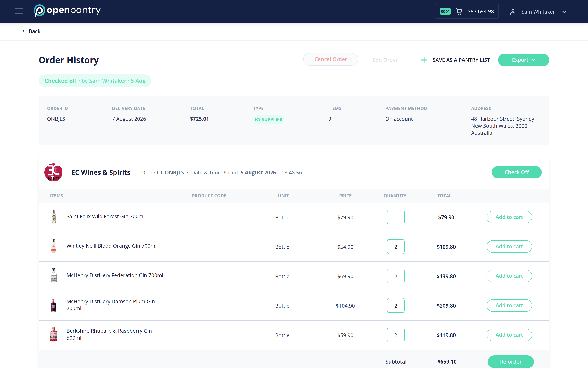Click Berkshire Rhubarb & Raspberry Gin thumbnail
The height and width of the screenshot is (368, 588).
pyautogui.click(x=53, y=334)
